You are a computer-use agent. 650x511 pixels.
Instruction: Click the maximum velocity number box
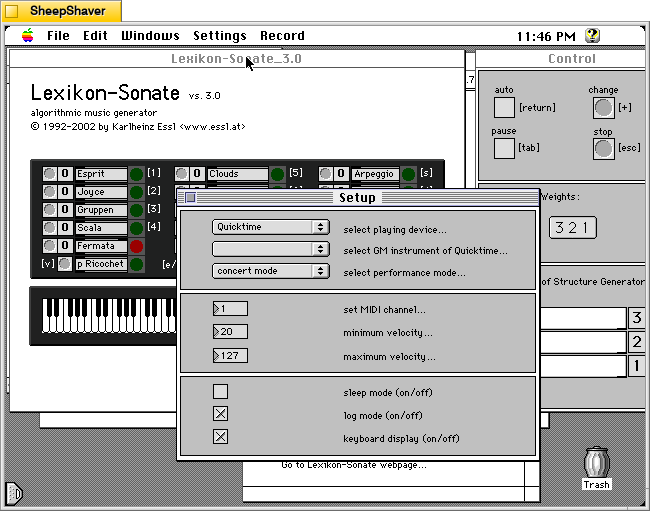[230, 356]
